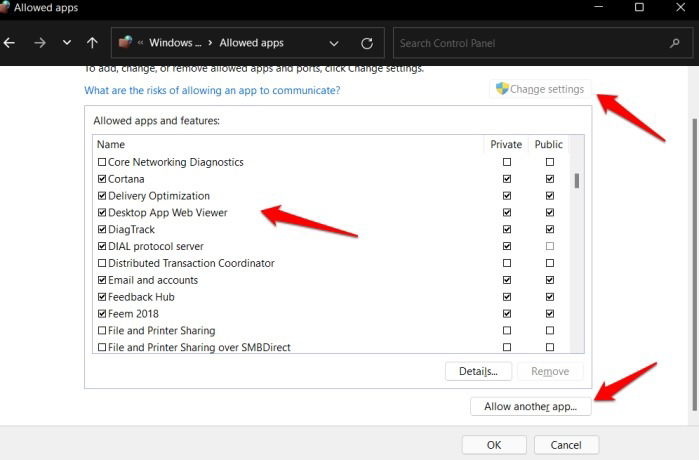The height and width of the screenshot is (460, 699).
Task: Toggle Private checkbox for Distributed Transaction Coordinator
Action: (507, 263)
